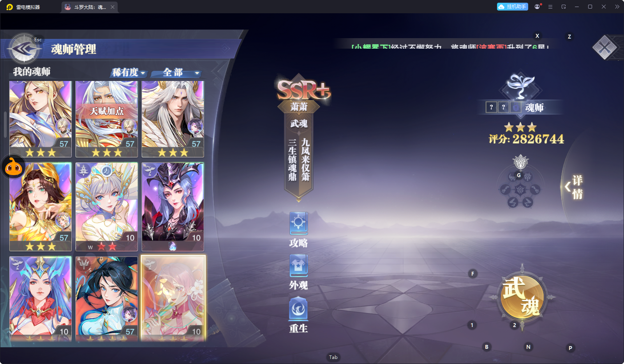Select the highlighted pink-haired level 10 card
Screen dimensions: 624x364
(173, 299)
